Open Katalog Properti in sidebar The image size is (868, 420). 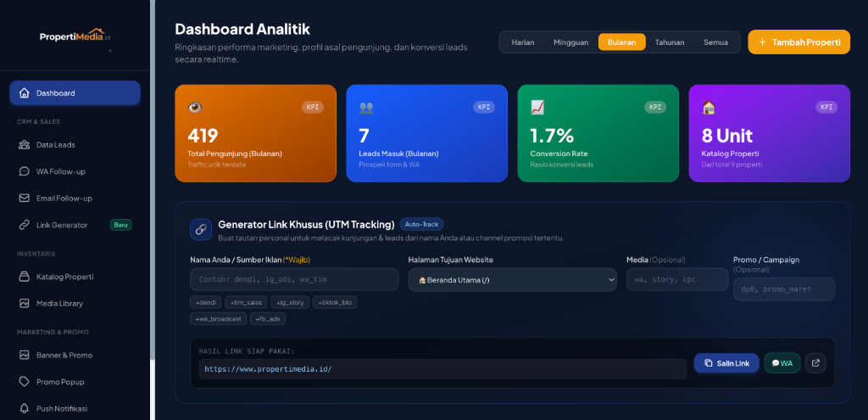pos(75,277)
